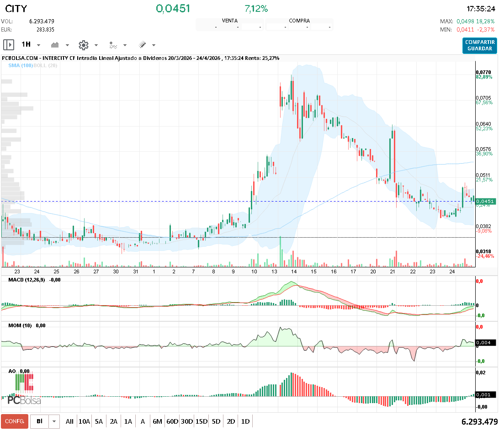This screenshot has width=504, height=431.
Task: Toggle the side panel icon in the toolbar
Action: (x=9, y=45)
